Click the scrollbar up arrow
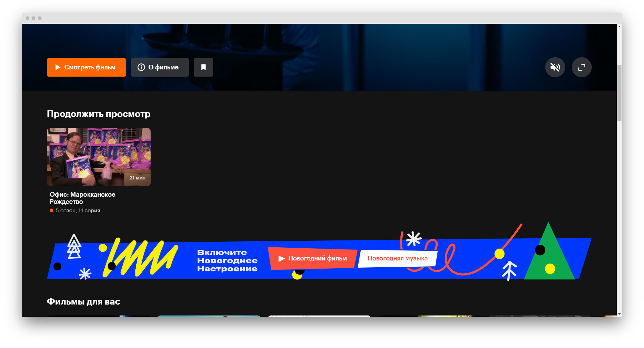The image size is (644, 348). pos(619,27)
